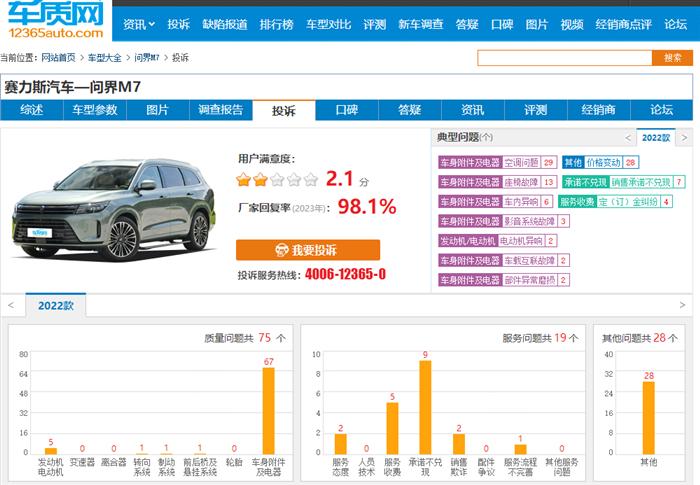Select 评测 in the top navigation bar

coord(374,24)
